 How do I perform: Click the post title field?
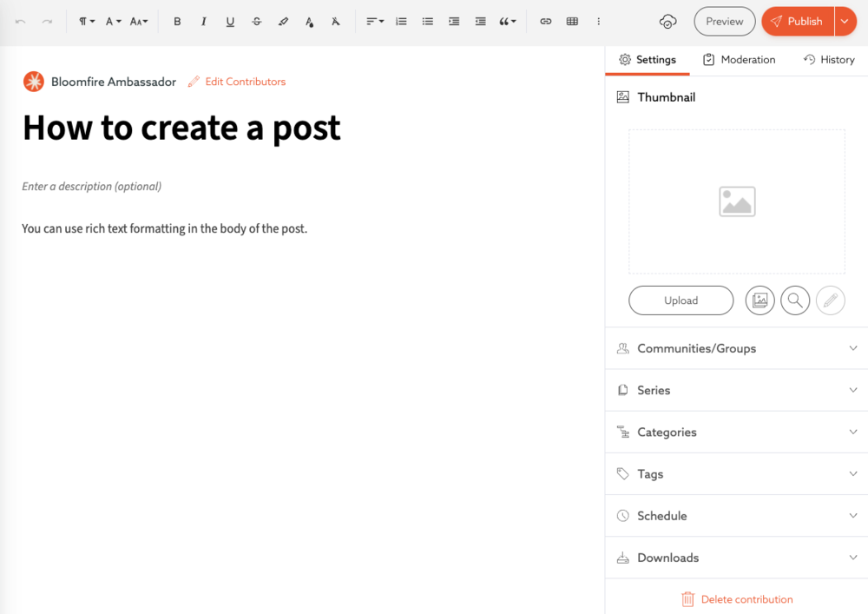point(181,128)
